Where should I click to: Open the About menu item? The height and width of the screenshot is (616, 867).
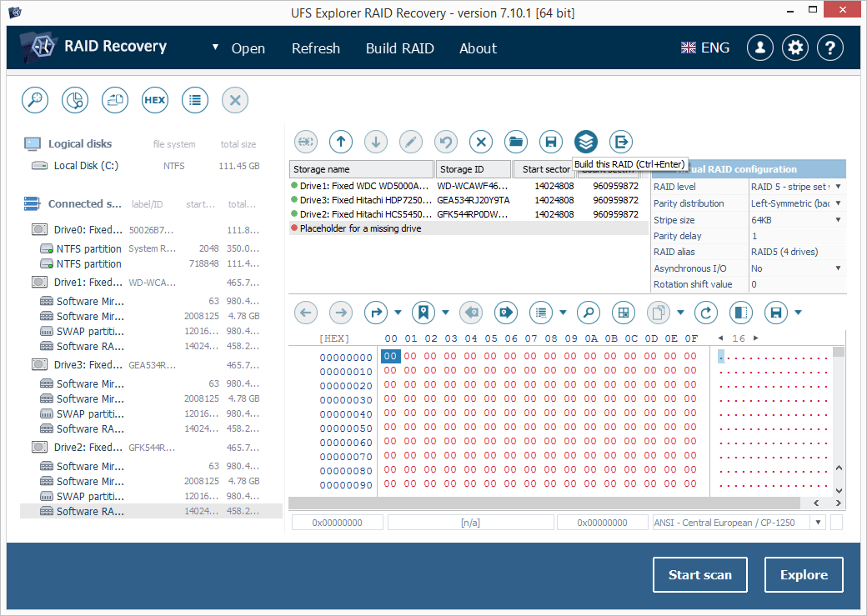(x=479, y=48)
